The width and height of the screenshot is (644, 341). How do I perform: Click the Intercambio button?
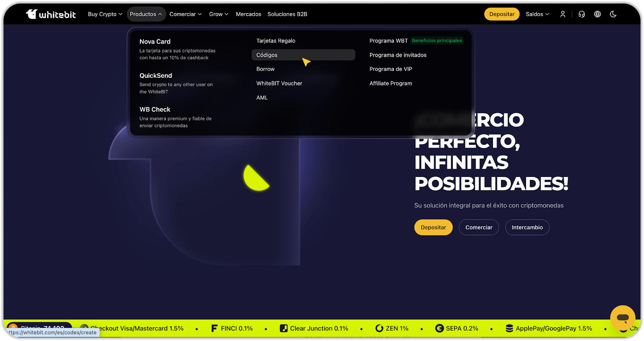527,227
